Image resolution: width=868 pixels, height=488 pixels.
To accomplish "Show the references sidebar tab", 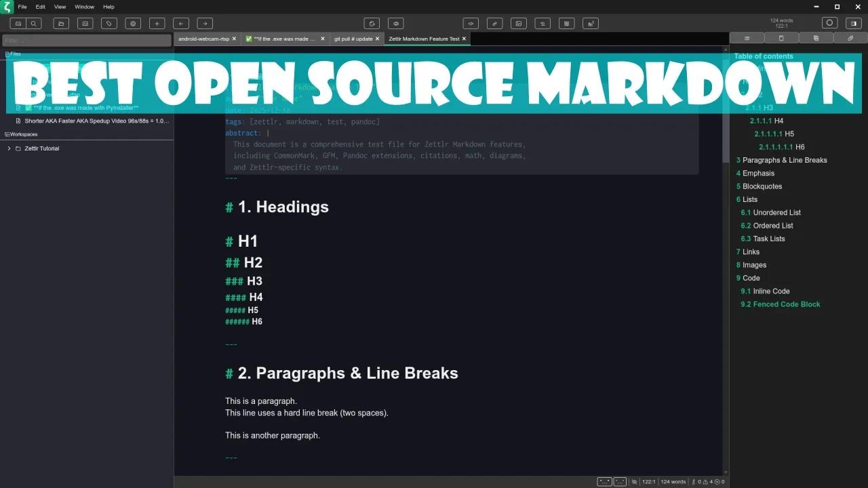I will pos(781,39).
